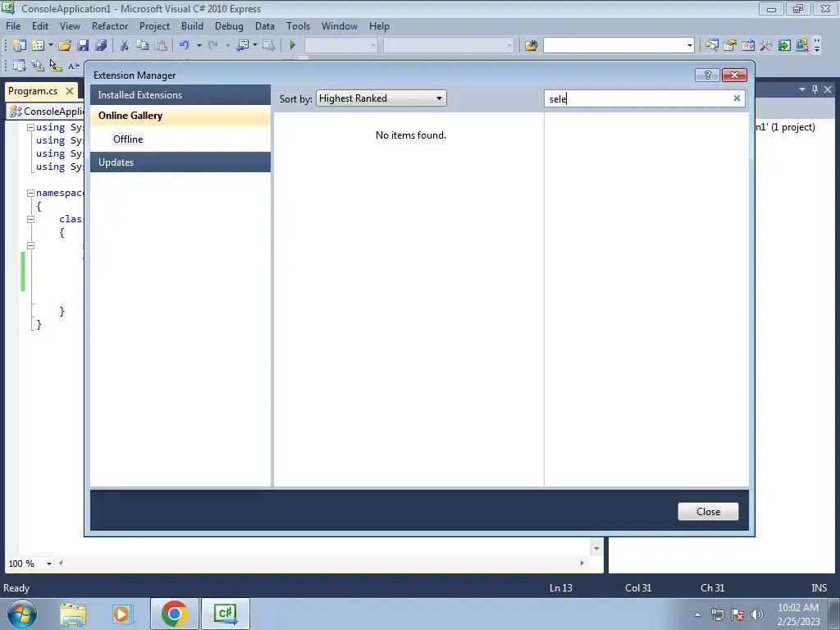The height and width of the screenshot is (630, 840).
Task: Select the Offline item under Online Gallery
Action: 128,139
